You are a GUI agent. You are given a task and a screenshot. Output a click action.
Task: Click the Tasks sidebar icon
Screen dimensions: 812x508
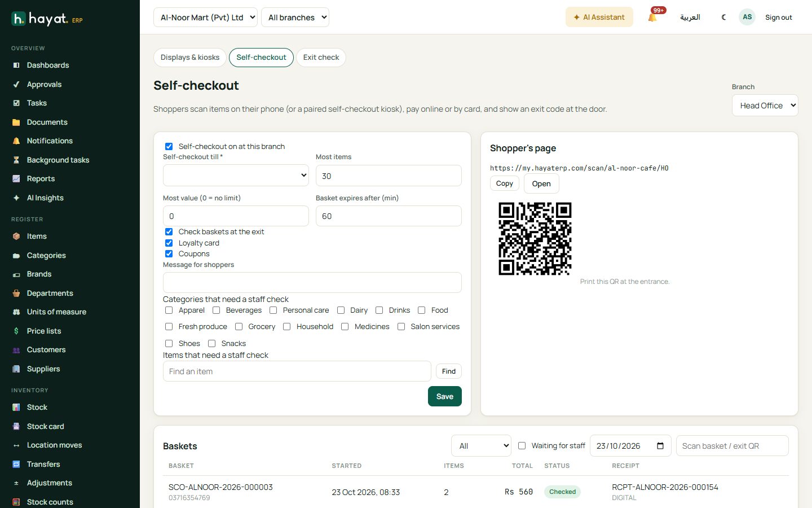[16, 103]
